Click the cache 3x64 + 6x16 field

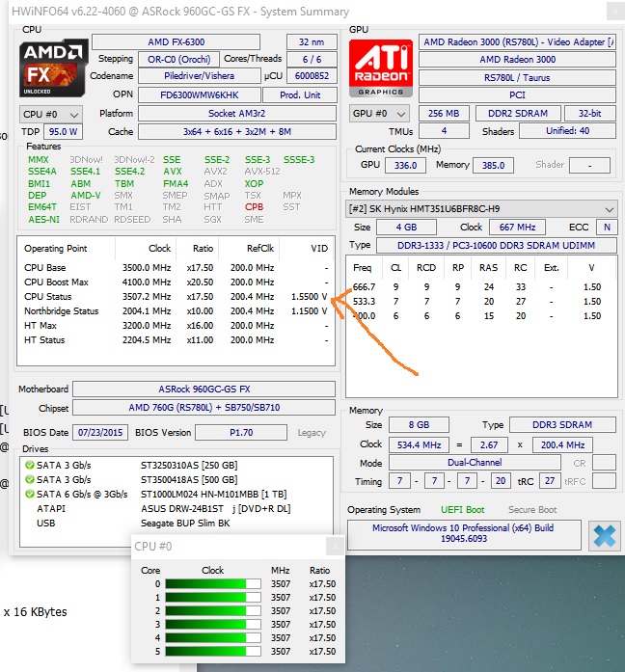pos(237,131)
